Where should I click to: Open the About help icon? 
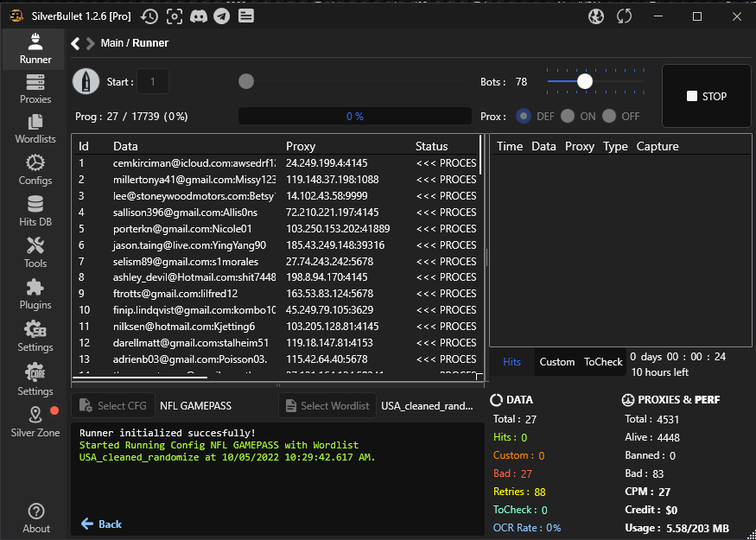pos(36,518)
